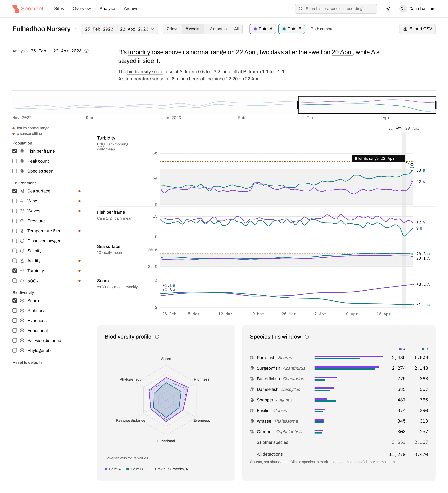This screenshot has height=493, width=448.
Task: Toggle the Point B camera button
Action: (292, 29)
